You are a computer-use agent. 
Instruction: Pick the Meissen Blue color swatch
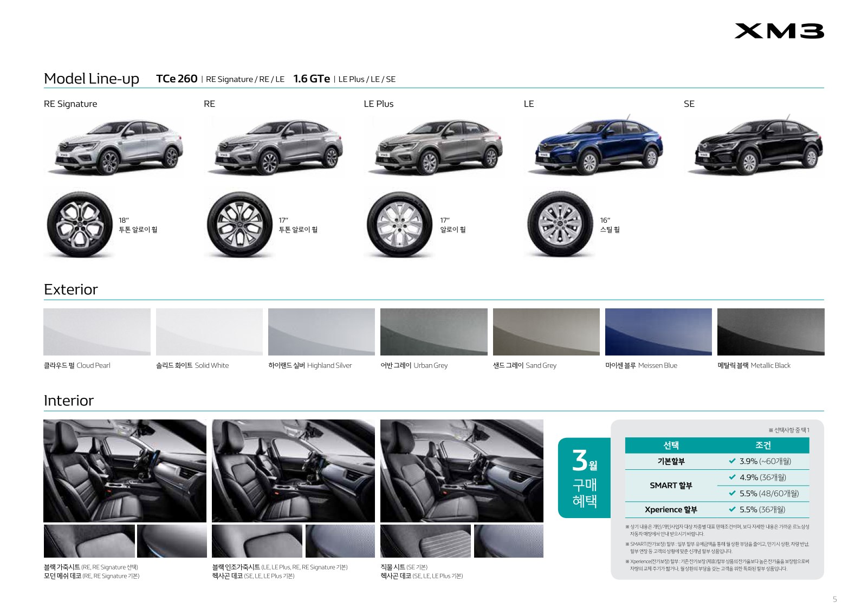[658, 332]
